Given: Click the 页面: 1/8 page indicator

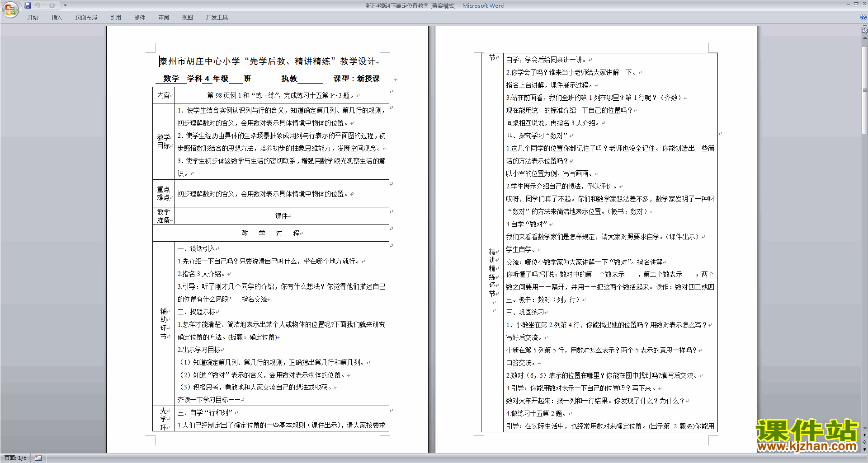Looking at the screenshot, I should tap(15, 458).
